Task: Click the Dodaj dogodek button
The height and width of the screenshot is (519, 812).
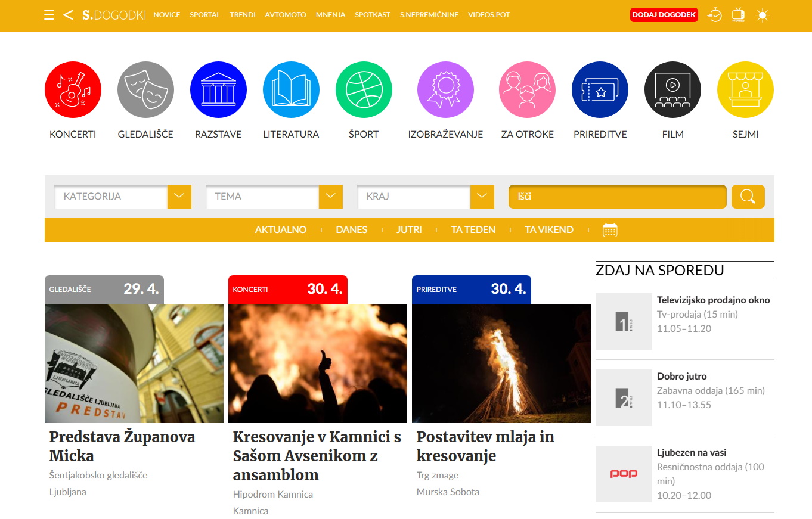Action: tap(664, 15)
